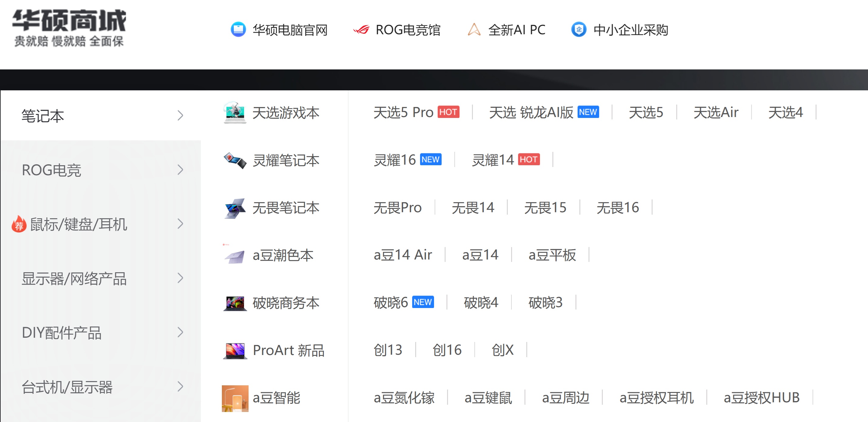Open the 破晓商务本 series link
868x422 pixels.
tap(286, 303)
